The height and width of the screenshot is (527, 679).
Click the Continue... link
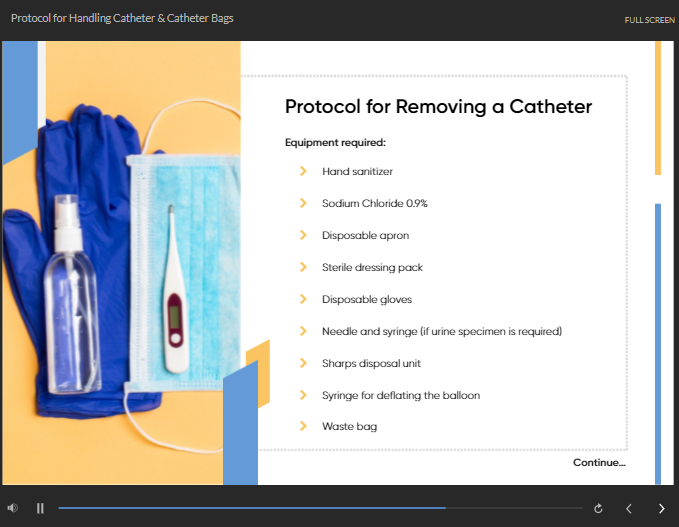coord(599,462)
